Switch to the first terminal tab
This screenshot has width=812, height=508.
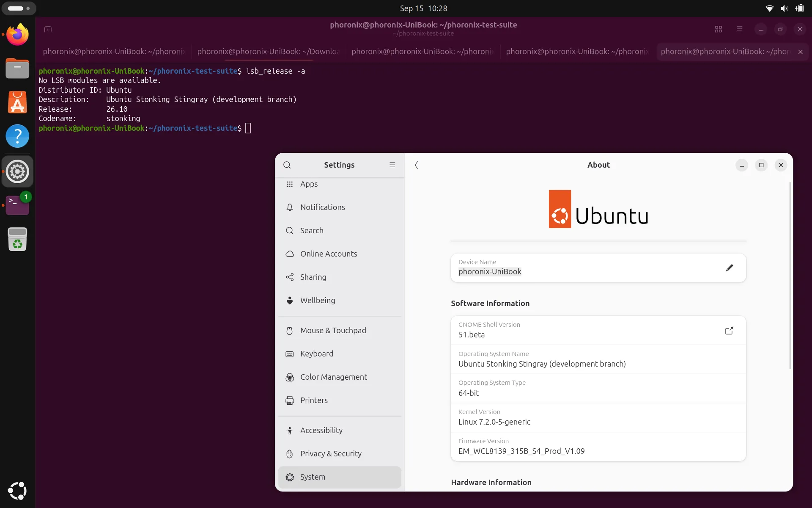(x=114, y=52)
